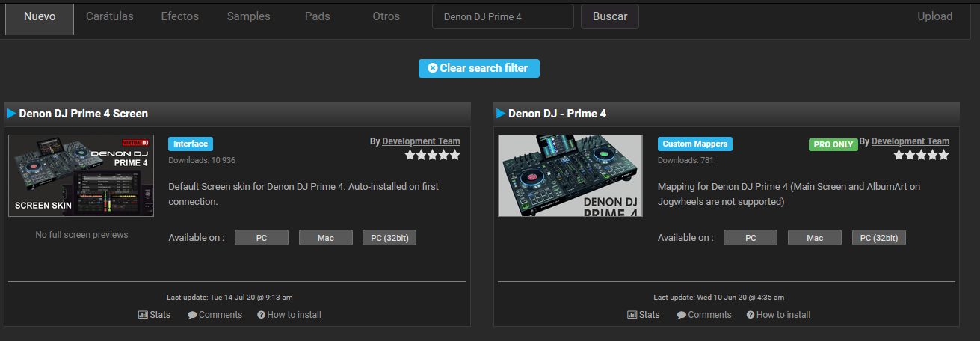Click the Interface category tag
The width and height of the screenshot is (980, 341).
(191, 144)
